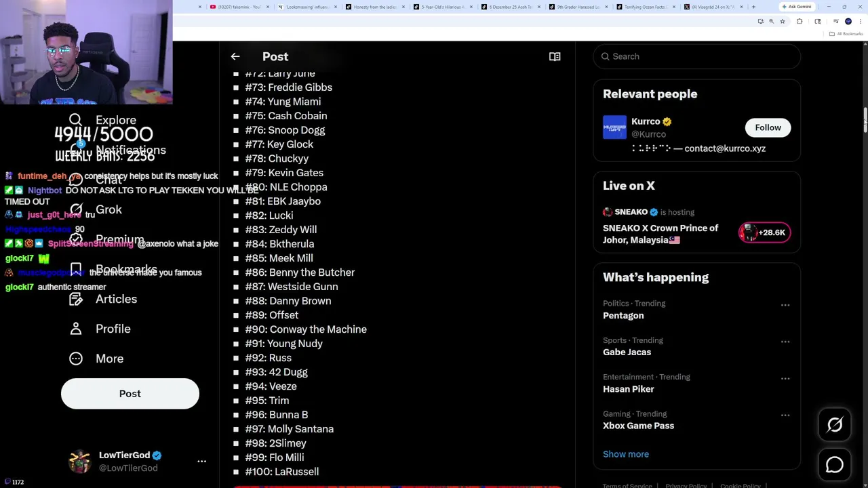Image resolution: width=868 pixels, height=488 pixels.
Task: Click list entry #76: Snoop Dogg
Action: pos(285,130)
